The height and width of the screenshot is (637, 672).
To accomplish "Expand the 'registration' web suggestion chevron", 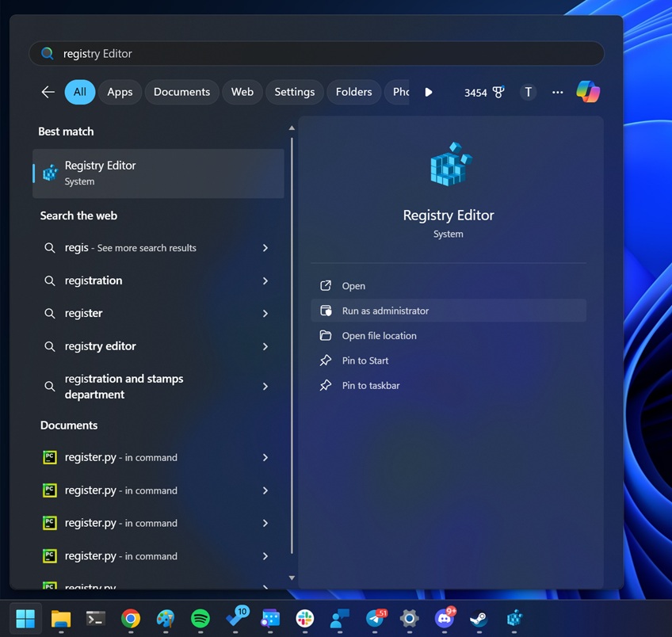I will coord(265,281).
